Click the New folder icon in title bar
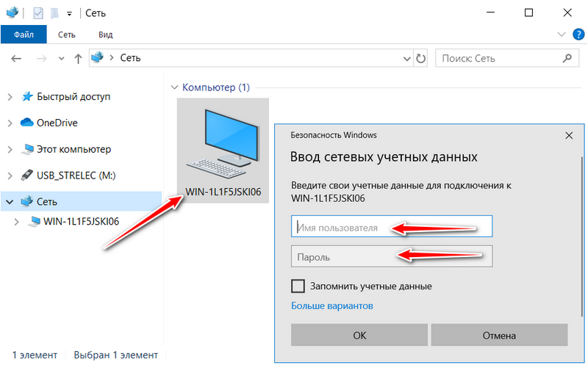588x365 pixels. click(54, 13)
